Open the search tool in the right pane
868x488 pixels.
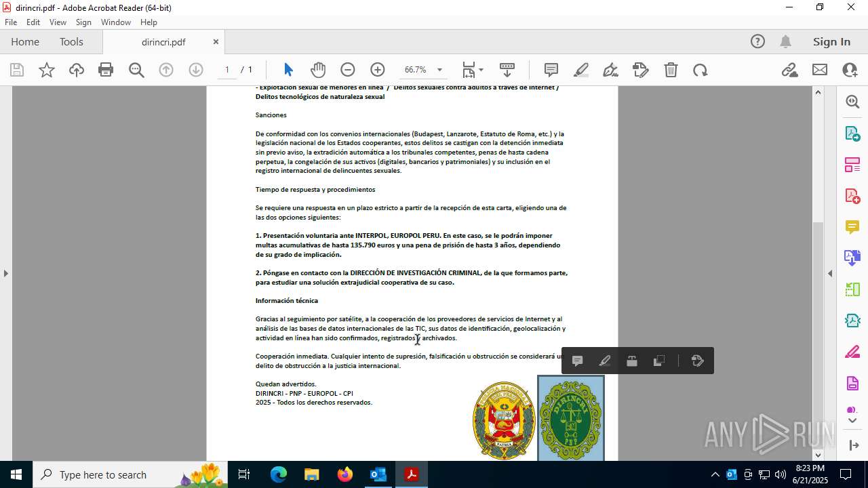[x=852, y=102]
